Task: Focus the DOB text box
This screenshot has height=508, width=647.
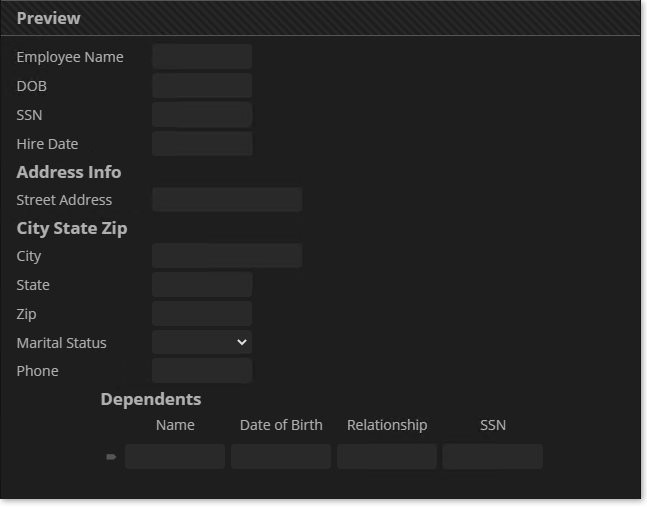Action: 202,86
